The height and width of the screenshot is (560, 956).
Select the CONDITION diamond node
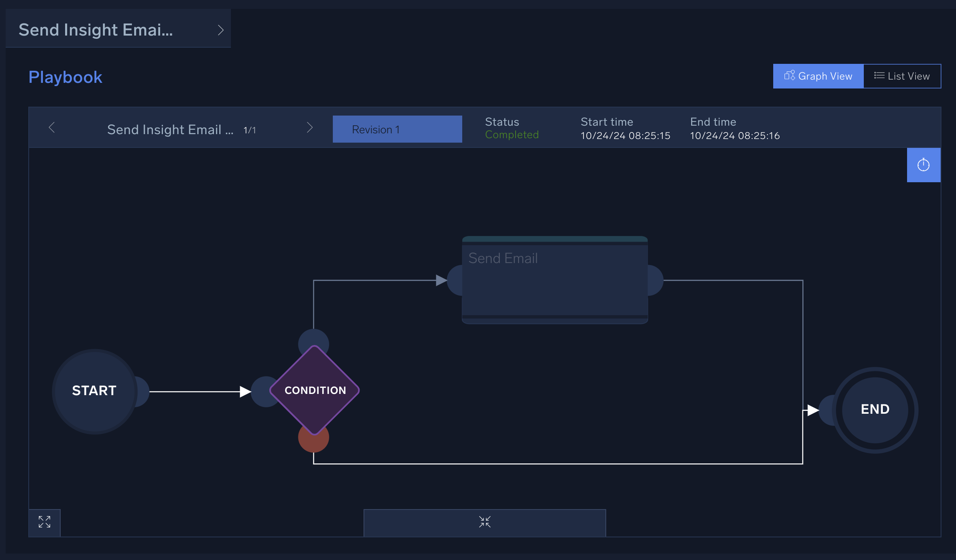click(315, 390)
